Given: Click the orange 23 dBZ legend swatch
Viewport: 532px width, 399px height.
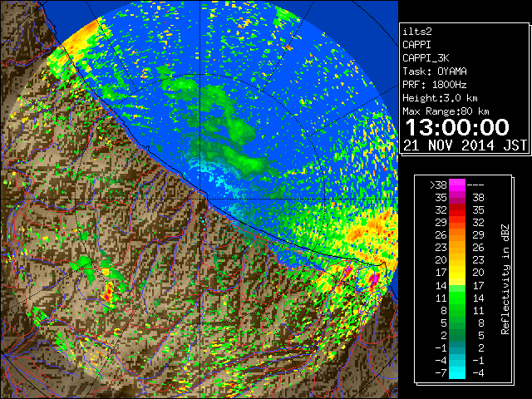Looking at the screenshot, I should point(457,248).
